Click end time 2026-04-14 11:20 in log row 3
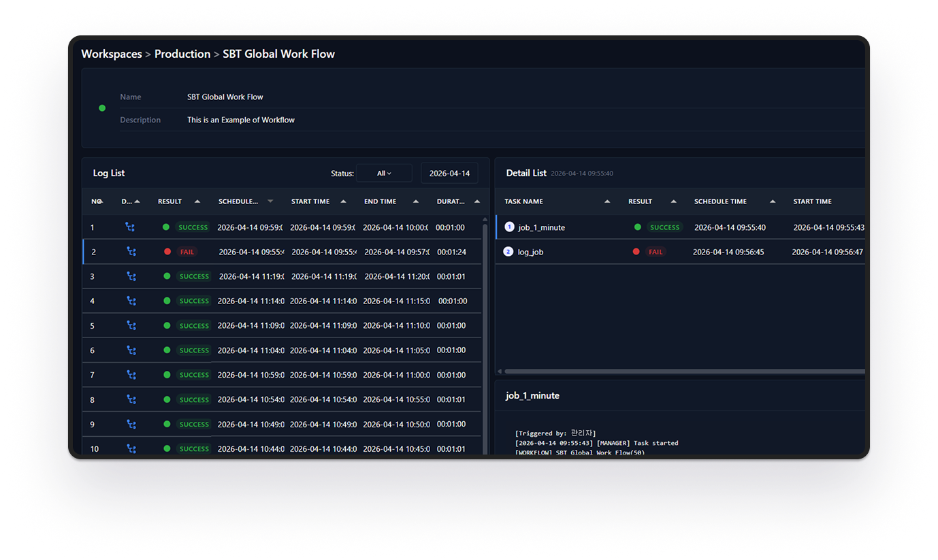 pos(398,276)
